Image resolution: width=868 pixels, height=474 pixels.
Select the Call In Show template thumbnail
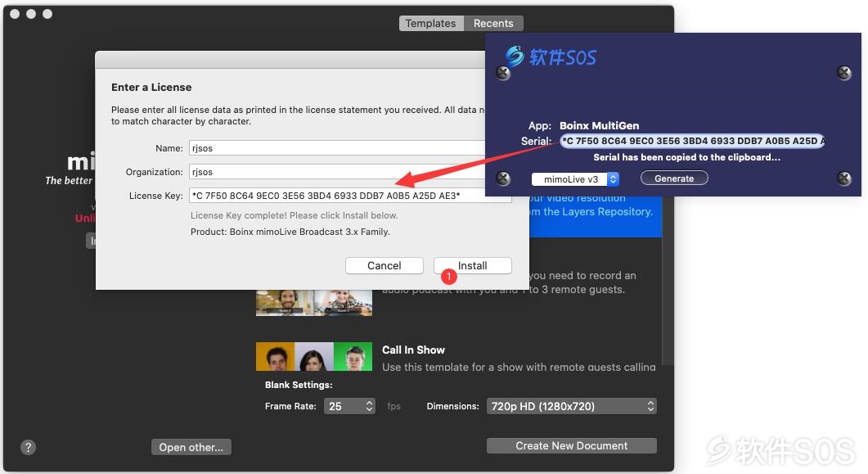[314, 357]
